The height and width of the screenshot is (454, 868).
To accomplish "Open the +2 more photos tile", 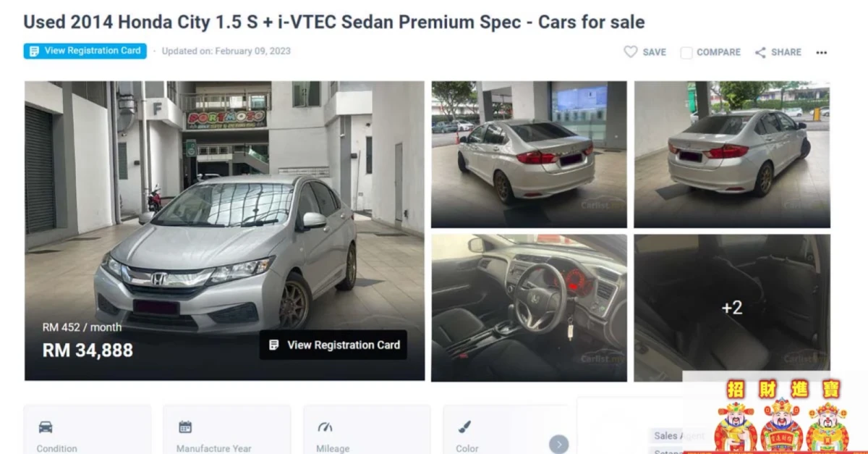I will [732, 308].
